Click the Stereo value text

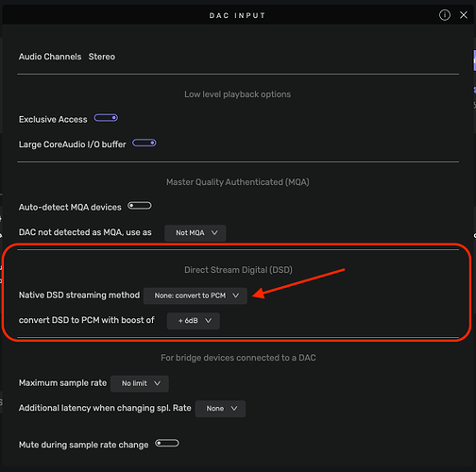pos(102,57)
